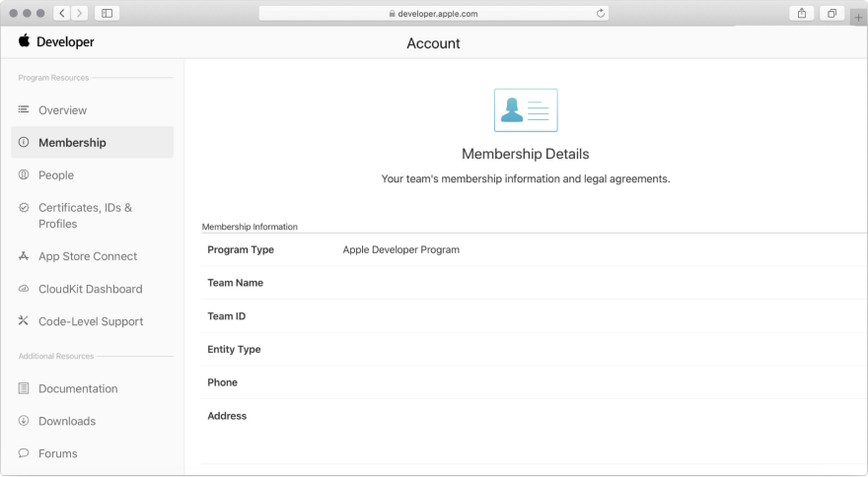Click the Safari share button

point(802,13)
